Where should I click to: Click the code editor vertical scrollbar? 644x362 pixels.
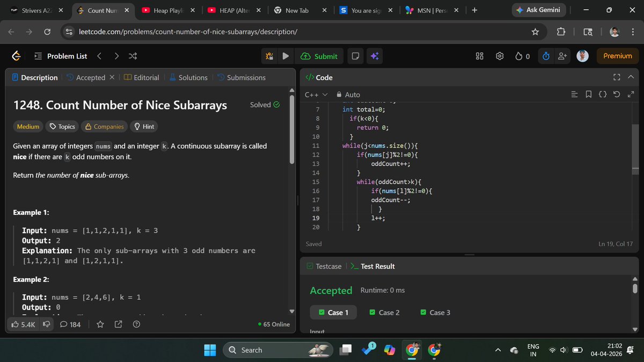coord(635,149)
